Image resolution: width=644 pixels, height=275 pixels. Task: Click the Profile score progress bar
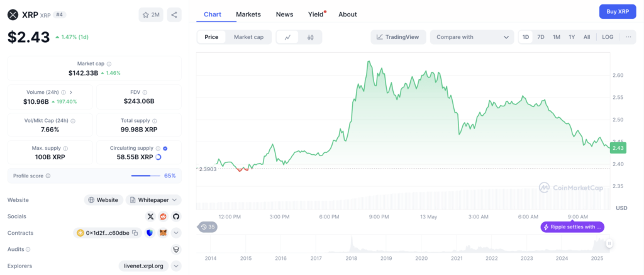pos(146,176)
